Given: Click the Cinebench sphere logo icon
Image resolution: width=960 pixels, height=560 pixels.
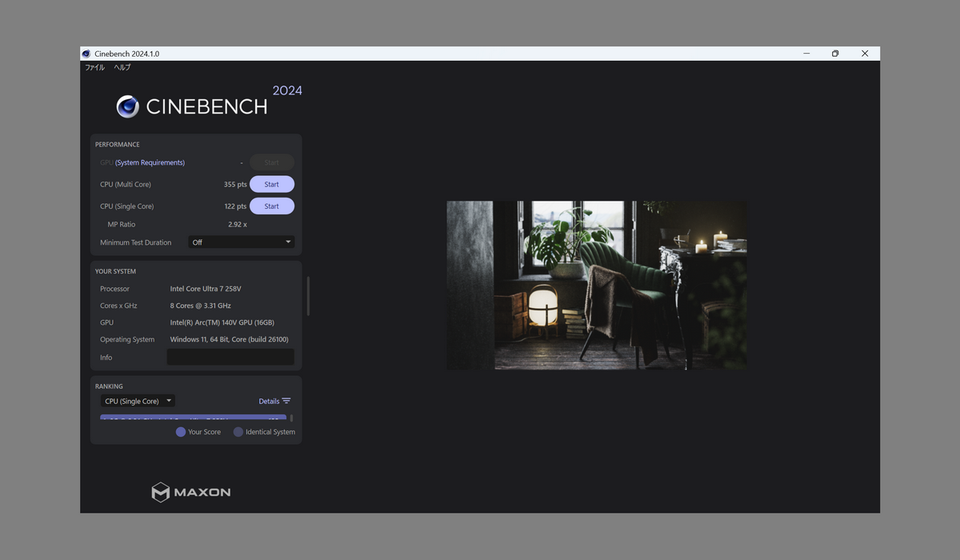Looking at the screenshot, I should (x=128, y=106).
